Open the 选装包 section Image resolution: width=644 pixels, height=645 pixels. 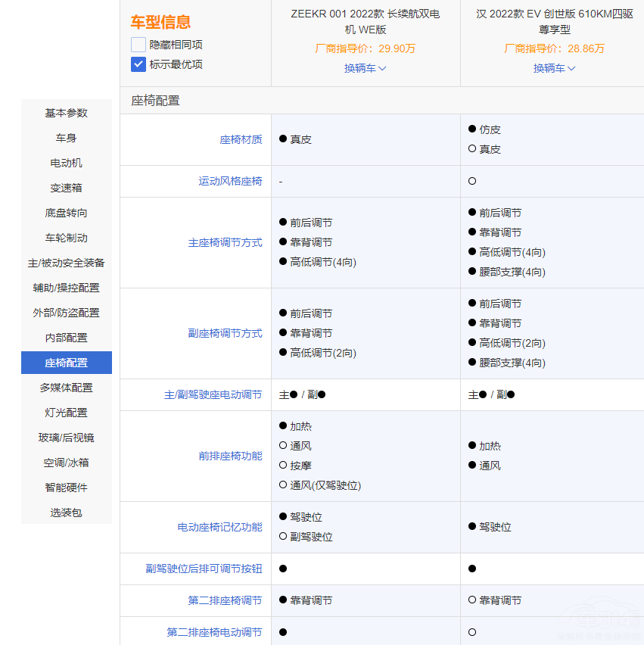(66, 513)
